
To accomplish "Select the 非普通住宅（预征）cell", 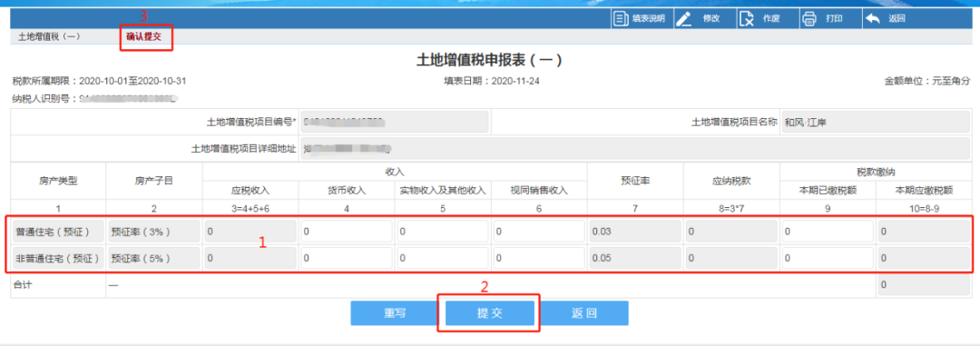I will point(58,258).
